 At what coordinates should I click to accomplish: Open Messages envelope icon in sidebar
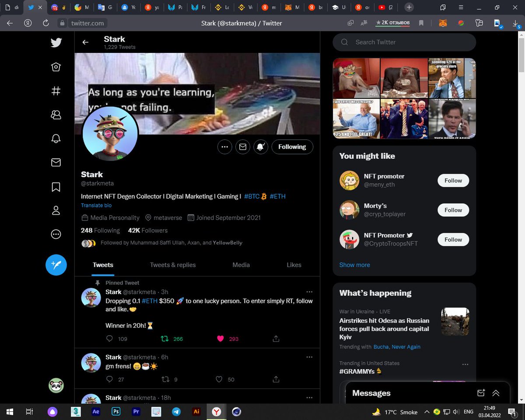tap(56, 162)
